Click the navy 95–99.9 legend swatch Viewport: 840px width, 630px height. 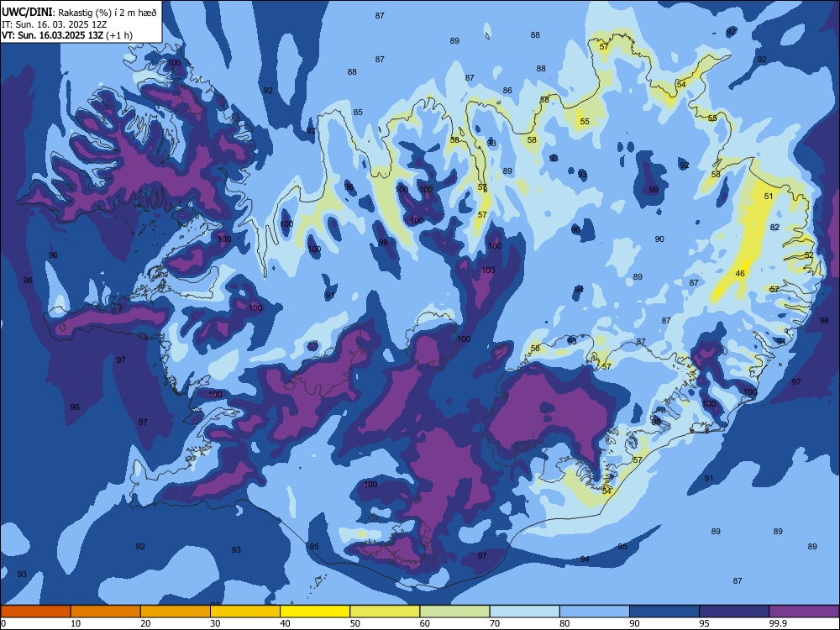tap(734, 612)
